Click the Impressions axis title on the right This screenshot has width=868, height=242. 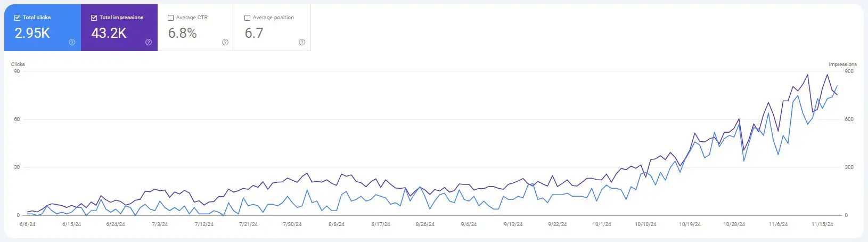pos(842,64)
